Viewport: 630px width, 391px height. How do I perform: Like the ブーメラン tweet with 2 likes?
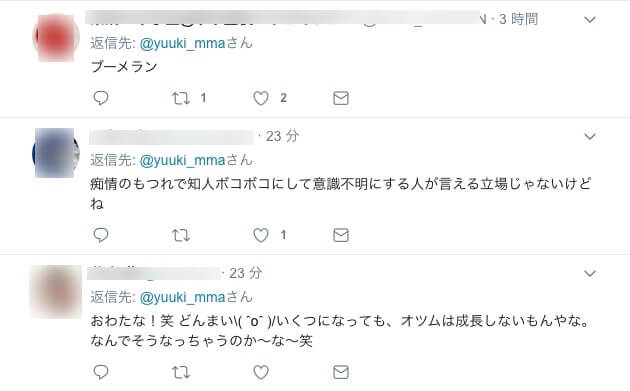[261, 98]
